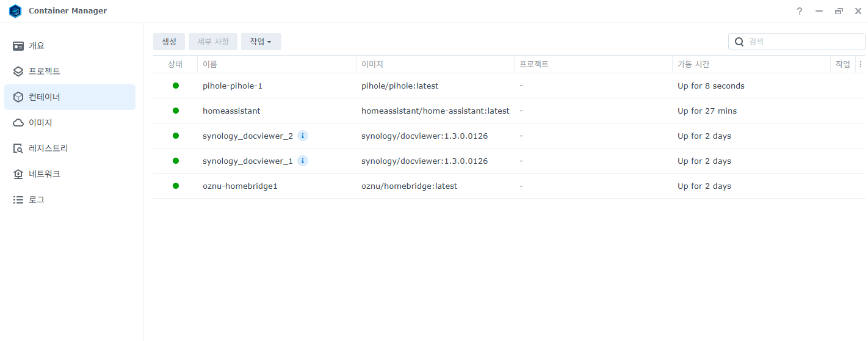
Task: Sort by the 이름 column header
Action: point(277,64)
